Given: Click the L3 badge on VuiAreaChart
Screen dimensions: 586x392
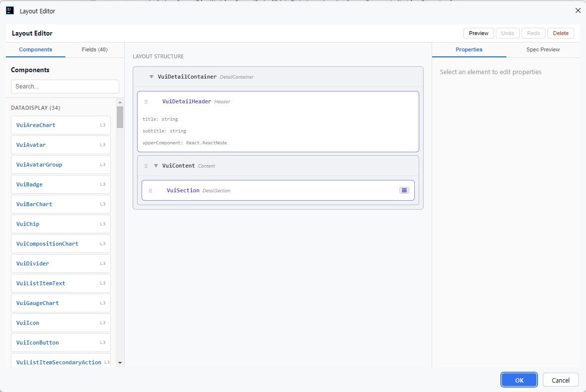Looking at the screenshot, I should pos(103,125).
